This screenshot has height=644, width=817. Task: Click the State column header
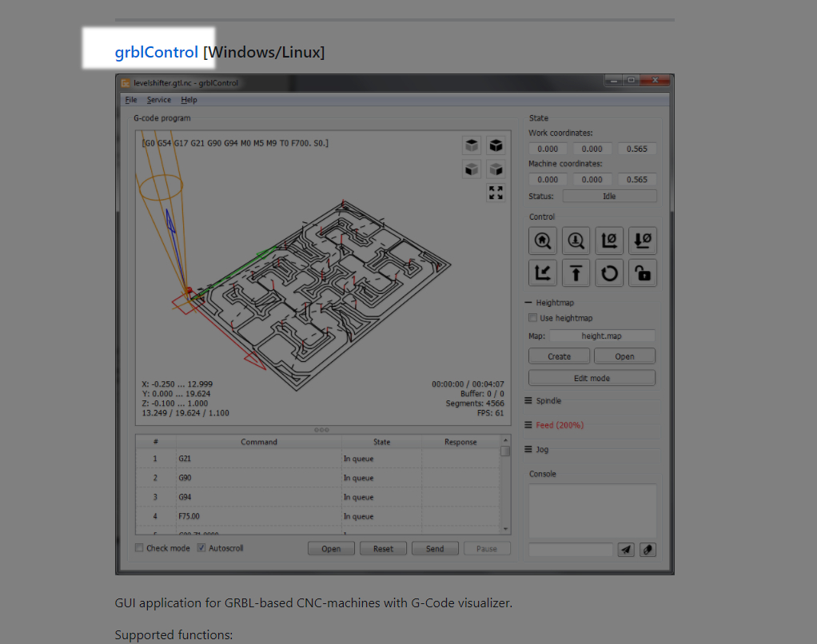[381, 442]
